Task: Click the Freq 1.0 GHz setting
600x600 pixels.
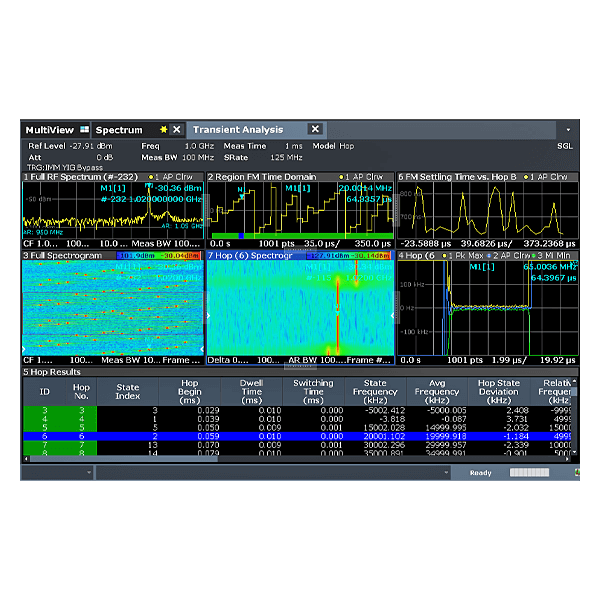Action: pos(178,146)
